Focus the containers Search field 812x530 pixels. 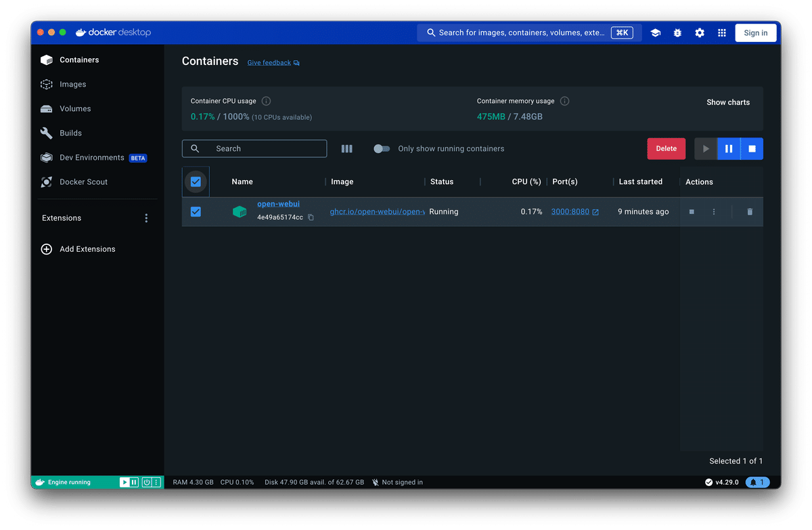[x=254, y=148]
